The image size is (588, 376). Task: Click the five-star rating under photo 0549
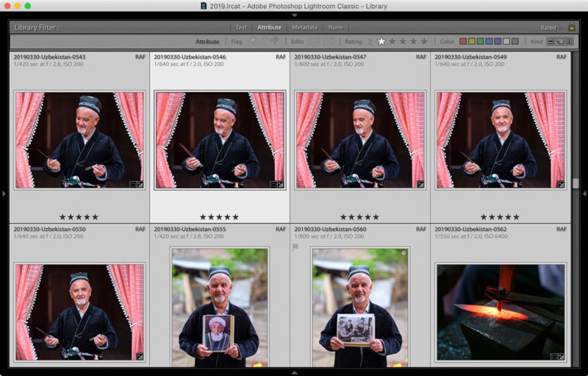point(500,217)
